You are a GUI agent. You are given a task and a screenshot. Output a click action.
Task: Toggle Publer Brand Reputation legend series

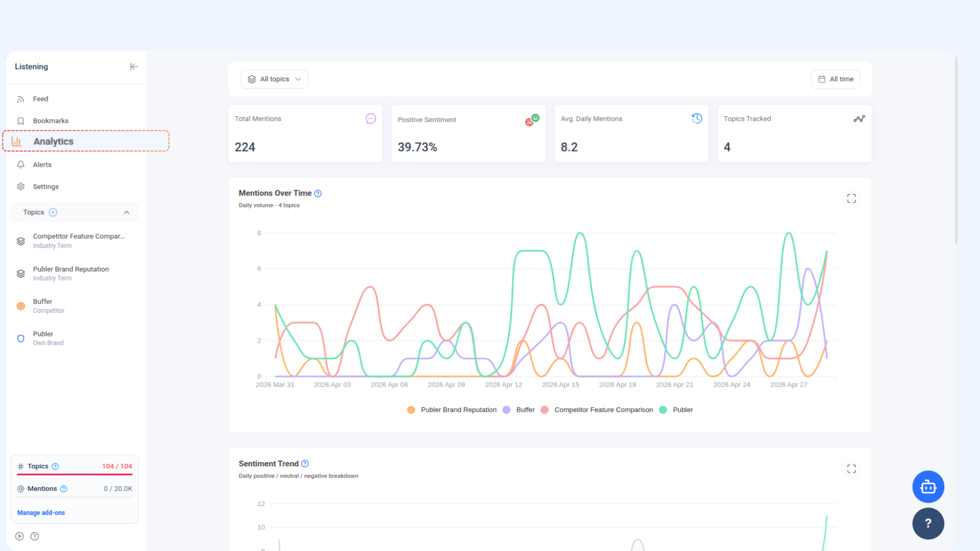coord(452,410)
